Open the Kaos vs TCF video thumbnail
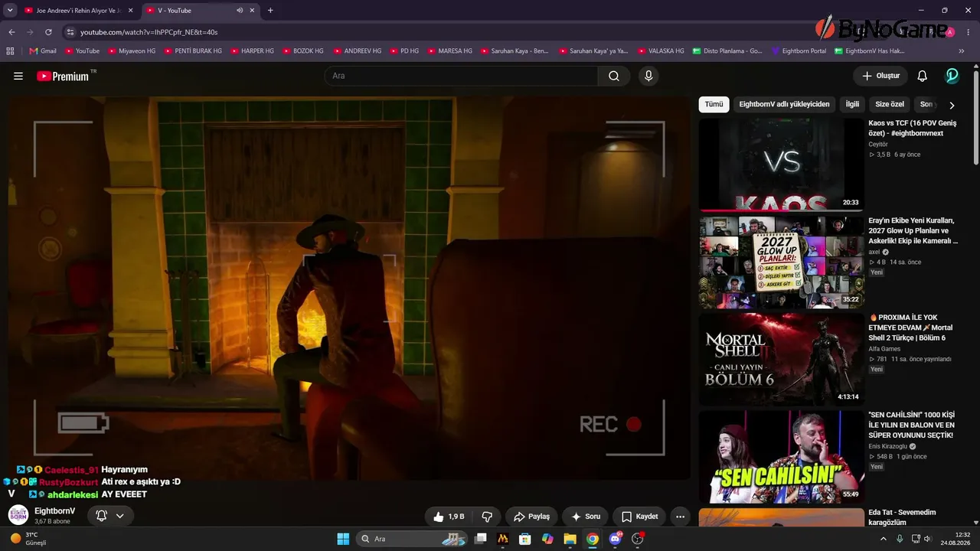The height and width of the screenshot is (551, 980). [x=781, y=164]
